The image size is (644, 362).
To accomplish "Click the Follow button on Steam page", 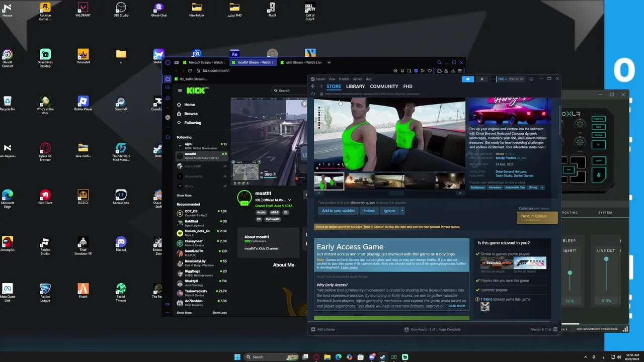I will pyautogui.click(x=369, y=211).
